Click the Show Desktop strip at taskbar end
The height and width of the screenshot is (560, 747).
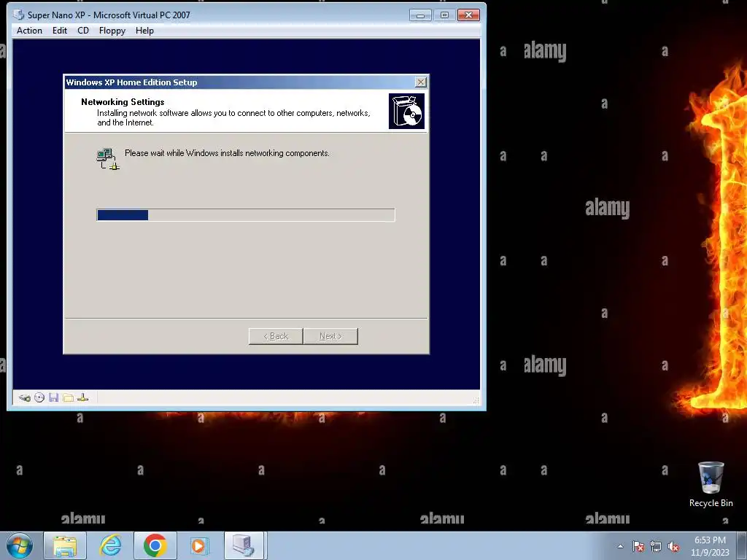(x=743, y=545)
